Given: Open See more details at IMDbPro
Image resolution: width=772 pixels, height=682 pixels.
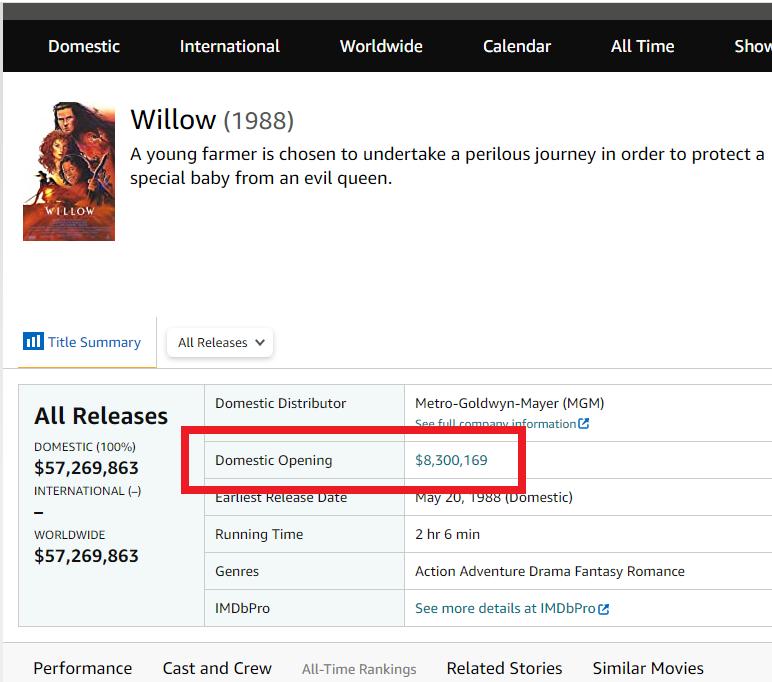Looking at the screenshot, I should pyautogui.click(x=505, y=609).
